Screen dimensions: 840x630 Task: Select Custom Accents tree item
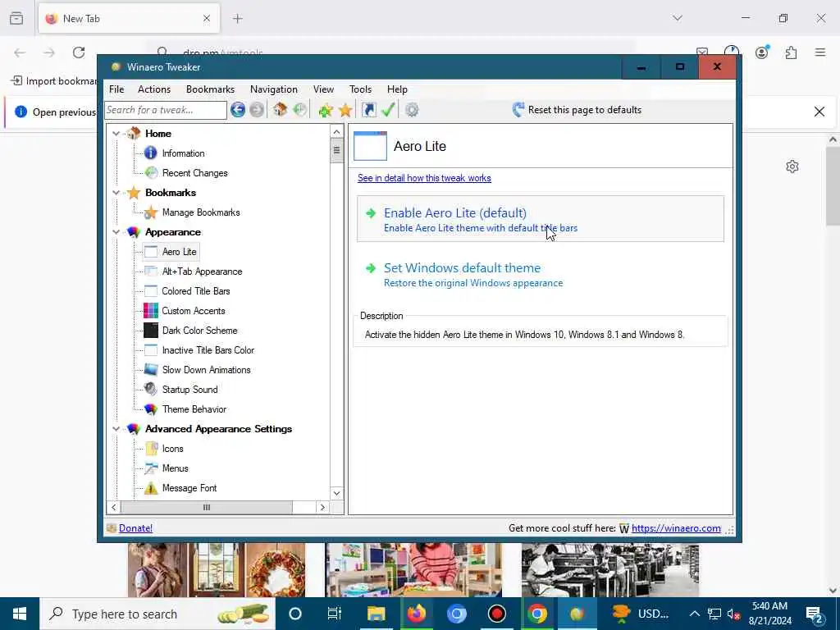pyautogui.click(x=194, y=311)
